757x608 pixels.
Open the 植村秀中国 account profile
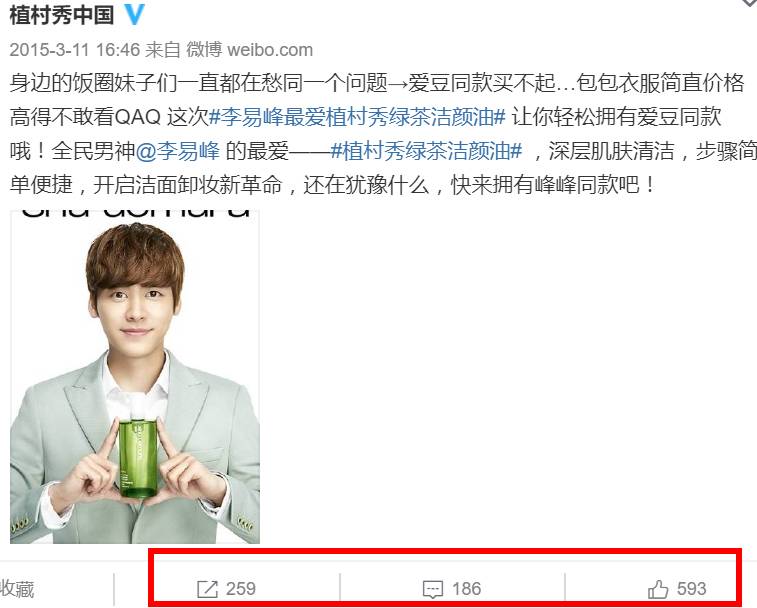[62, 15]
